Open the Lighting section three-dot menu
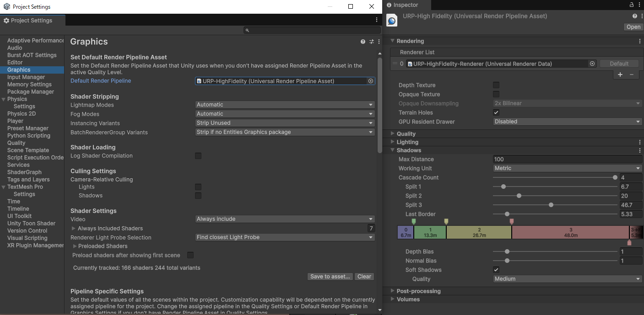The width and height of the screenshot is (644, 315). tap(640, 142)
